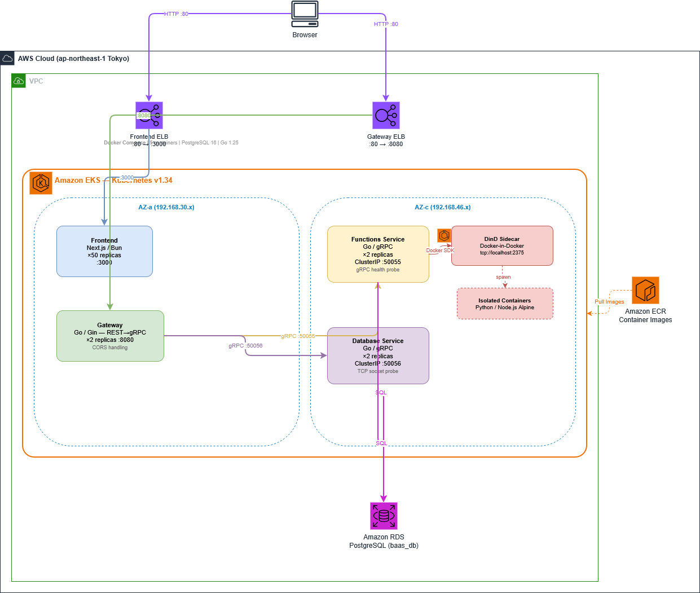Select the DinD Sidecar box
This screenshot has width=700, height=593.
coord(502,246)
